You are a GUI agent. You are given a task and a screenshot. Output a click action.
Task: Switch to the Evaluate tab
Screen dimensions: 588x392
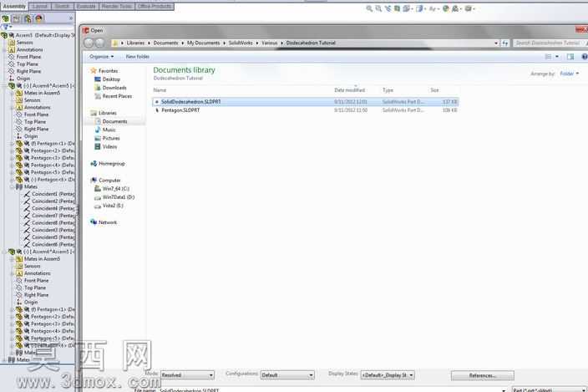[85, 7]
